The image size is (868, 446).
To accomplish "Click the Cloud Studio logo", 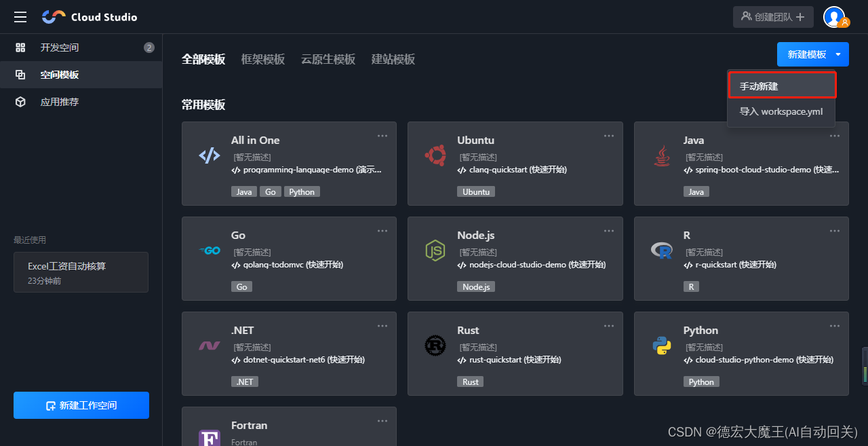I will tap(90, 17).
